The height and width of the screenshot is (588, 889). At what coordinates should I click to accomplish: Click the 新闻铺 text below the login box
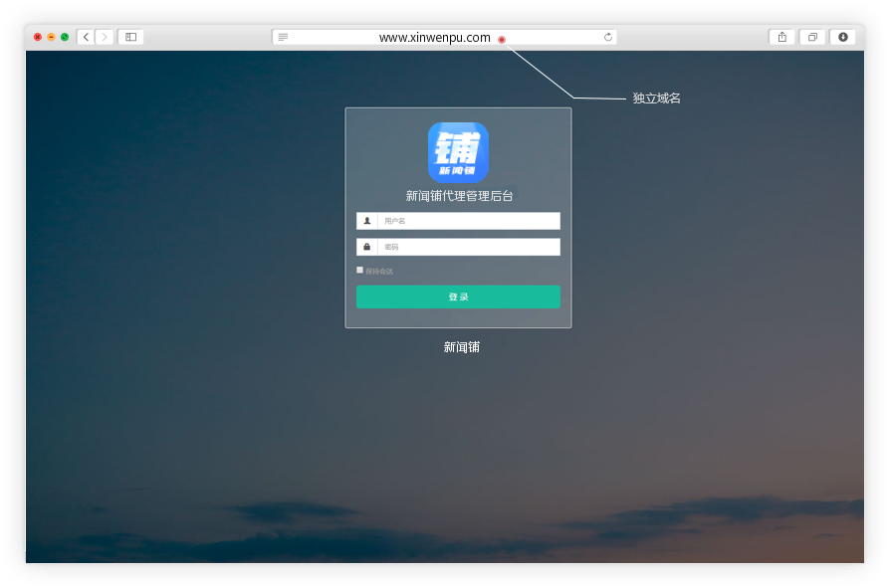coord(461,347)
